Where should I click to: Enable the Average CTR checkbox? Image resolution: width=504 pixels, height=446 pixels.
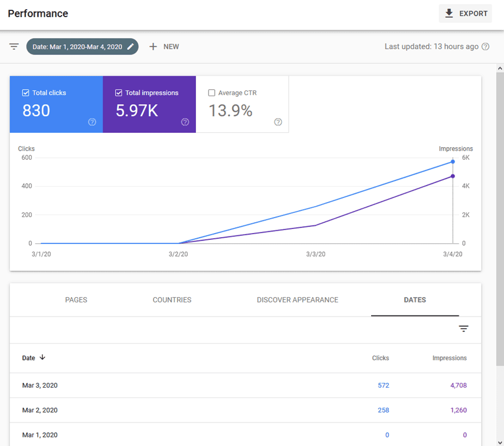click(211, 92)
